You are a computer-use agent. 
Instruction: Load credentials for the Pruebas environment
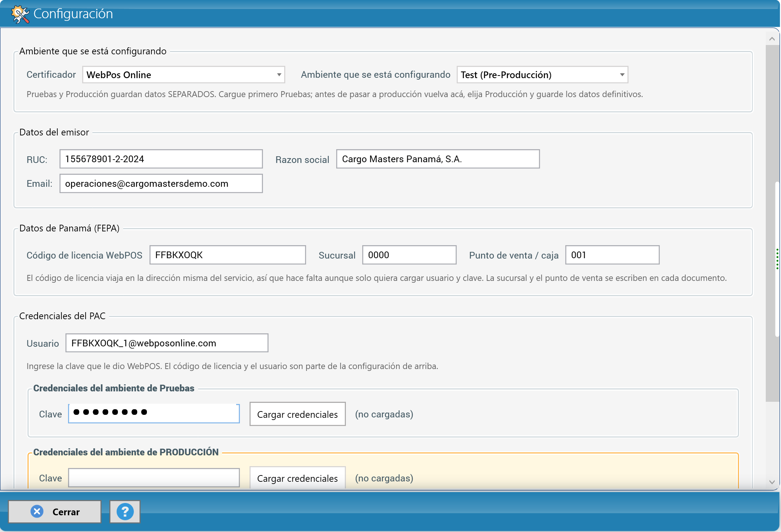[298, 414]
